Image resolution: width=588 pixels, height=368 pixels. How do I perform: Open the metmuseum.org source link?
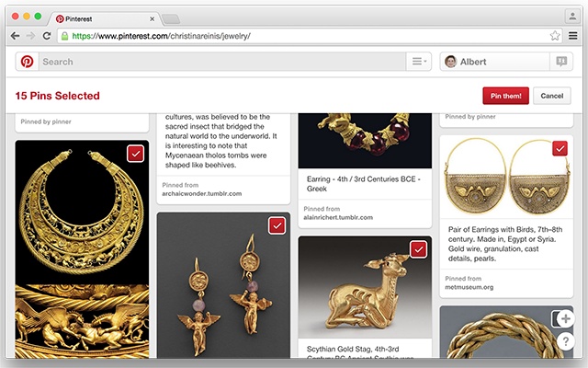(x=469, y=287)
